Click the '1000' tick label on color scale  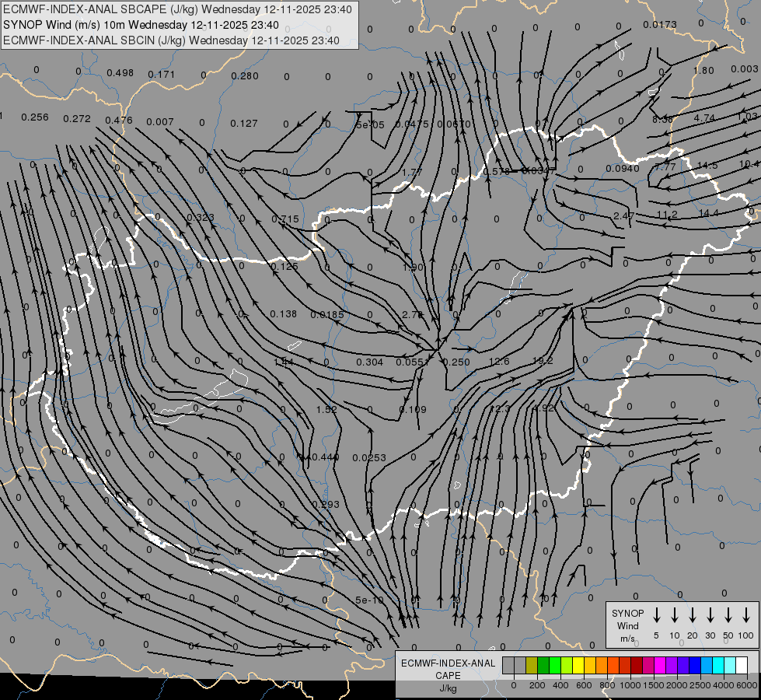(x=630, y=685)
